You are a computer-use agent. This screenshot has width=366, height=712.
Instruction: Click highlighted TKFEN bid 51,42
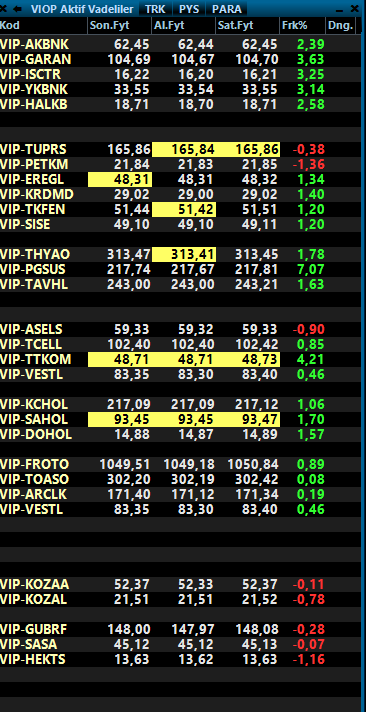point(184,209)
